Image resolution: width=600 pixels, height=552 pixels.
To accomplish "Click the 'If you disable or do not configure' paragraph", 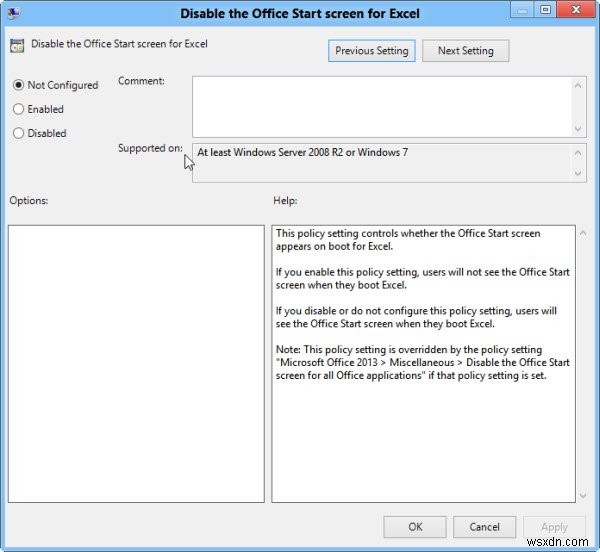I will 416,317.
